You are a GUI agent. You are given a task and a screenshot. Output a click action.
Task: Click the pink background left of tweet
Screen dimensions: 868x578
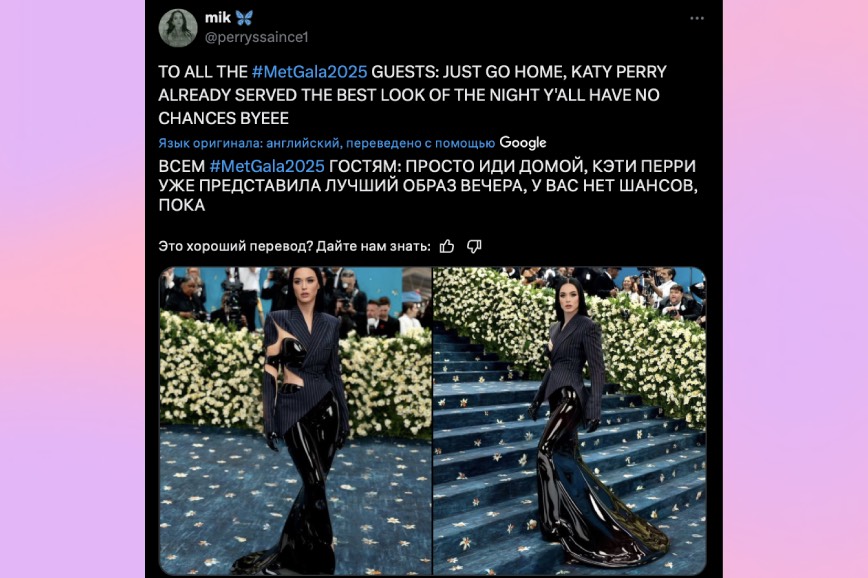[x=72, y=289]
